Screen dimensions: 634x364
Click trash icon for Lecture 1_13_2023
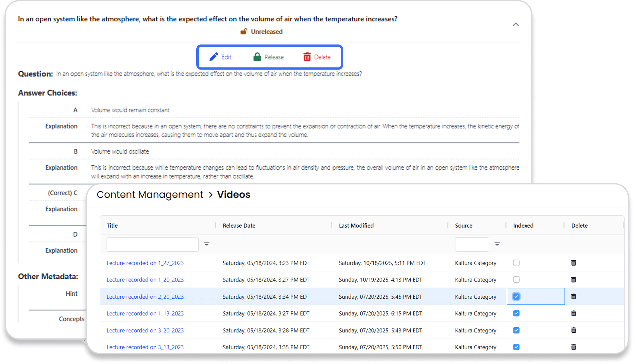tap(573, 313)
